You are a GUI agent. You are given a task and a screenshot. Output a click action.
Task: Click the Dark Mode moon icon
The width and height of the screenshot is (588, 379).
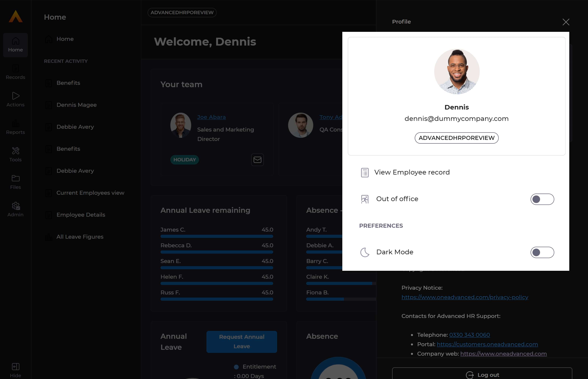click(x=365, y=252)
